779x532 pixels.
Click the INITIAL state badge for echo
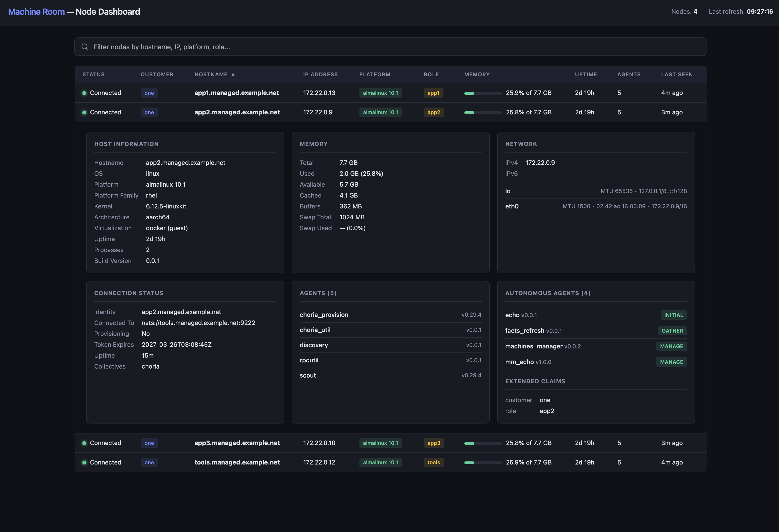(x=673, y=315)
